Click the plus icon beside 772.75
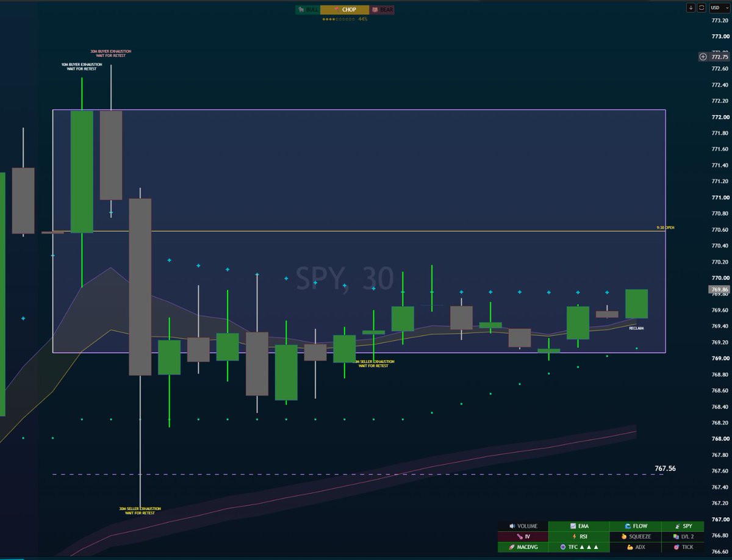Image resolution: width=732 pixels, height=560 pixels. tap(703, 57)
